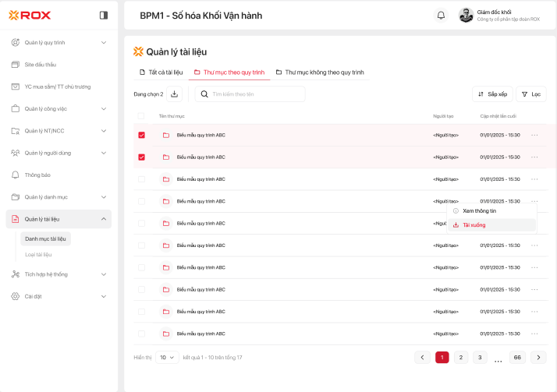Toggle the select-all checkbox in table header

141,116
